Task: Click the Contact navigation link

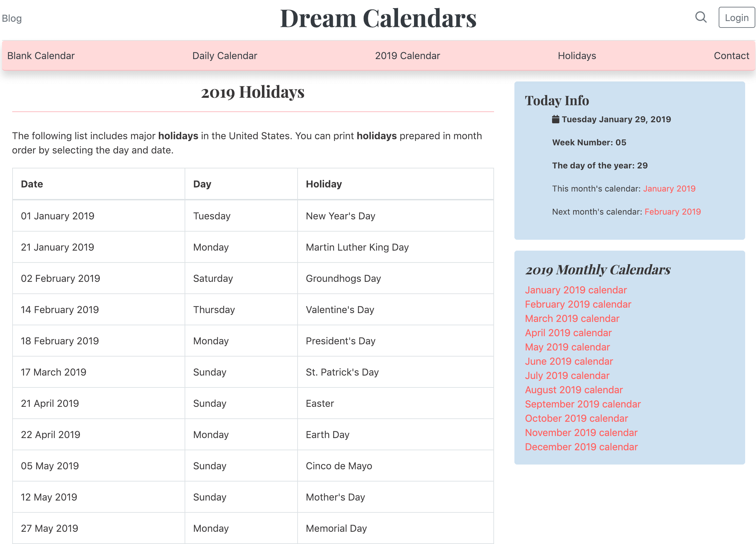Action: (x=732, y=56)
